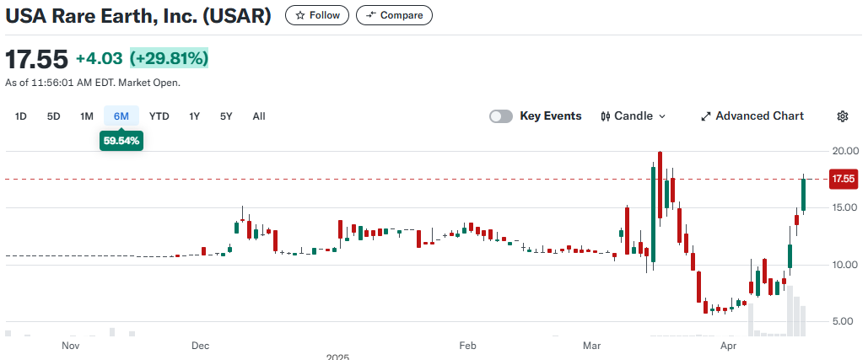Select 1D time range
The width and height of the screenshot is (868, 360).
pyautogui.click(x=20, y=116)
